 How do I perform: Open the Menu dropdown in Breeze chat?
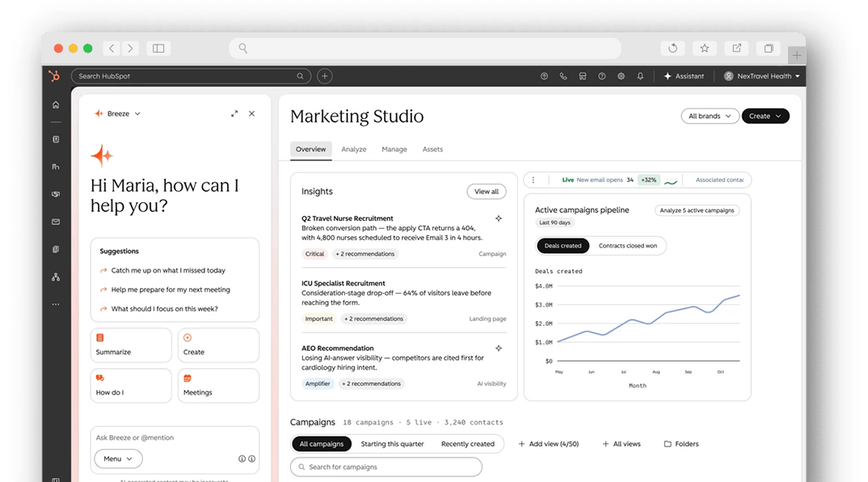coord(119,459)
